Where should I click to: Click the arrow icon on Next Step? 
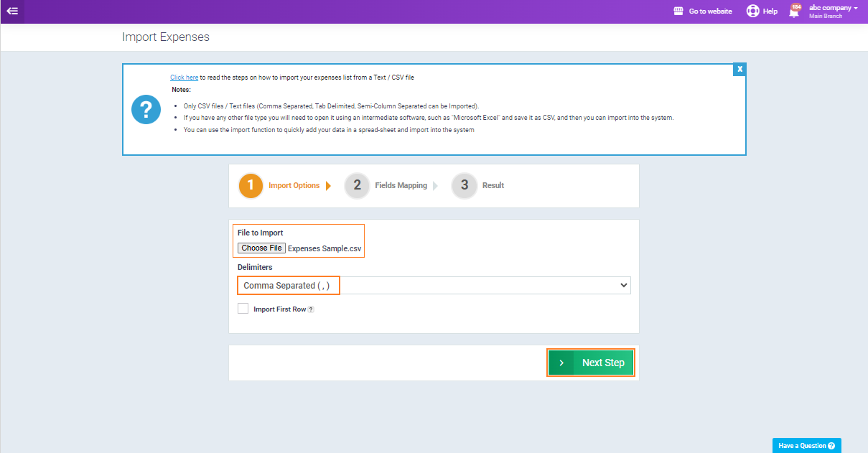(x=561, y=363)
